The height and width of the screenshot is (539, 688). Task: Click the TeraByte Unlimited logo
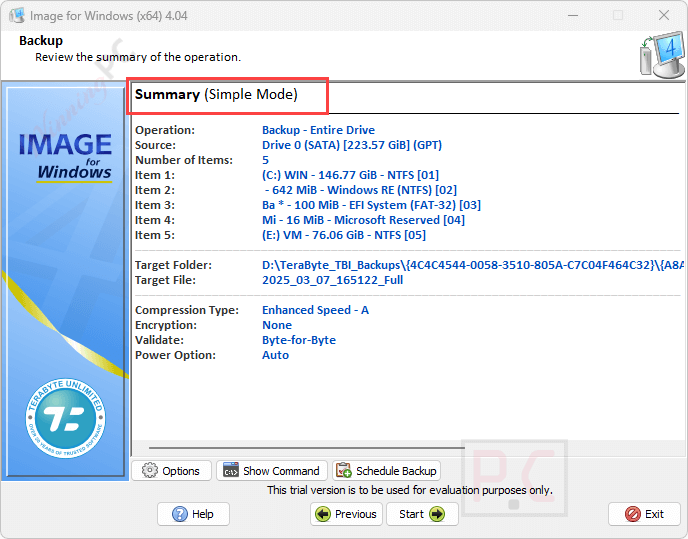(x=66, y=418)
